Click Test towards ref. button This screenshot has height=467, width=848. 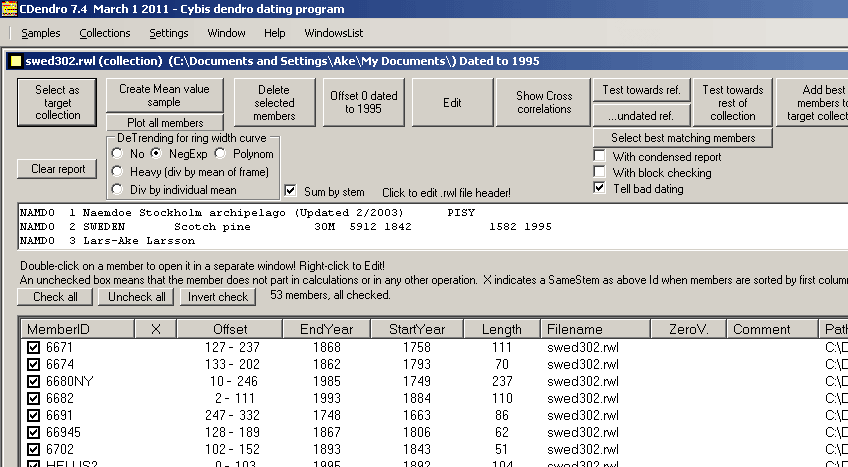[x=641, y=90]
